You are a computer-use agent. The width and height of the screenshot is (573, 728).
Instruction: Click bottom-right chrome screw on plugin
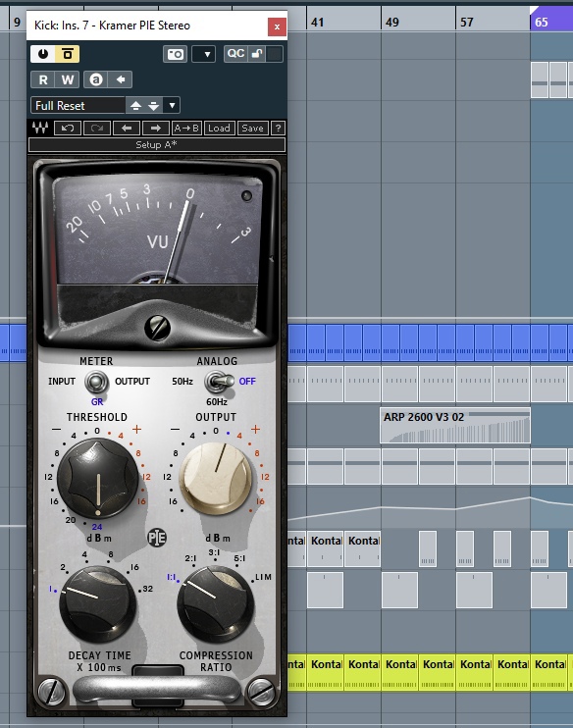coord(261,691)
